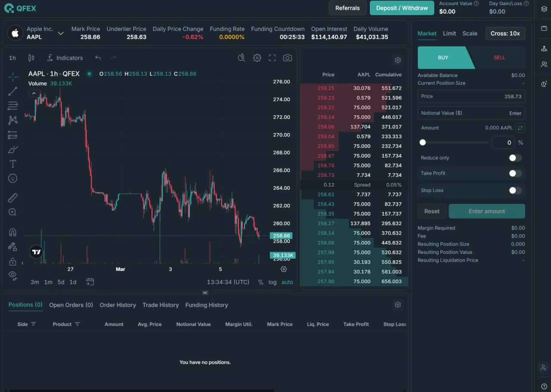Image resolution: width=551 pixels, height=392 pixels.
Task: Click the go-to-date calendar icon
Action: pos(90,282)
